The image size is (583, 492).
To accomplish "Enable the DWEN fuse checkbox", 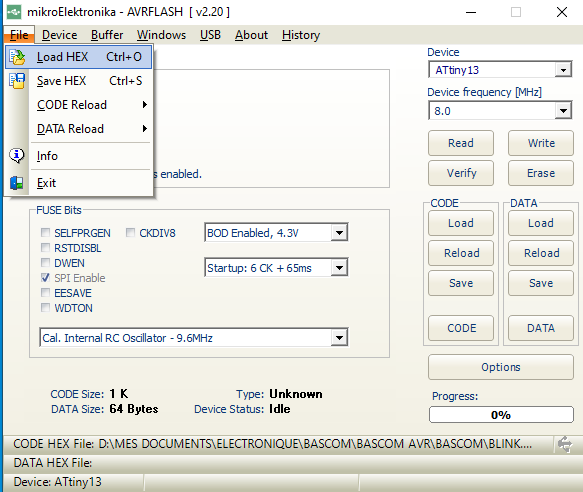I will (x=45, y=263).
